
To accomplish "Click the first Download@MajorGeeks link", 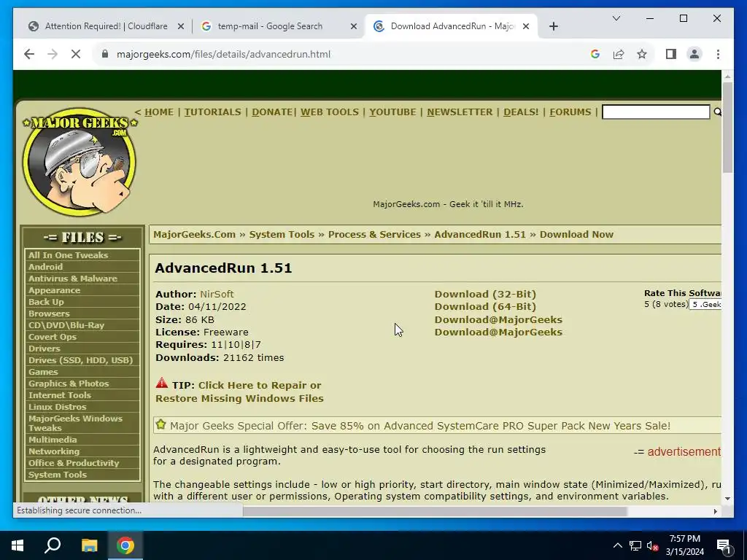I will (x=498, y=319).
